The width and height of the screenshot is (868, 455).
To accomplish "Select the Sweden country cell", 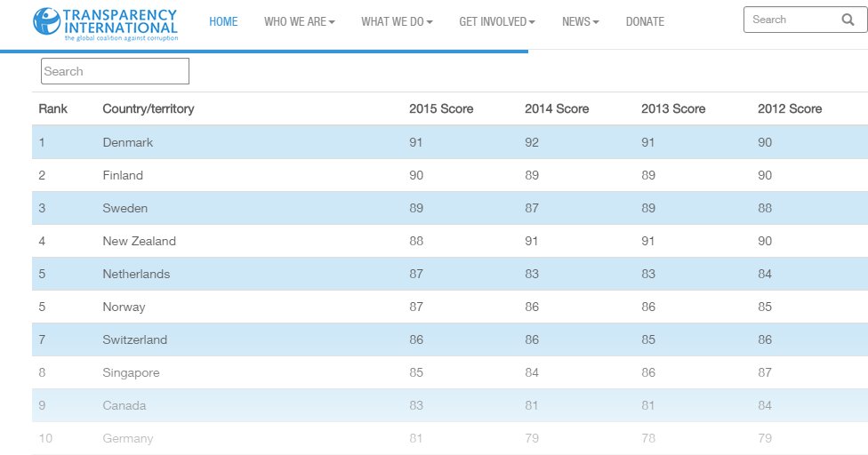I will (x=125, y=208).
